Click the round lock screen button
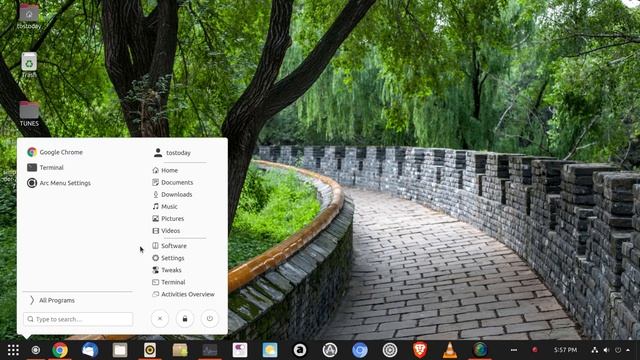The width and height of the screenshot is (640, 360). [x=185, y=319]
